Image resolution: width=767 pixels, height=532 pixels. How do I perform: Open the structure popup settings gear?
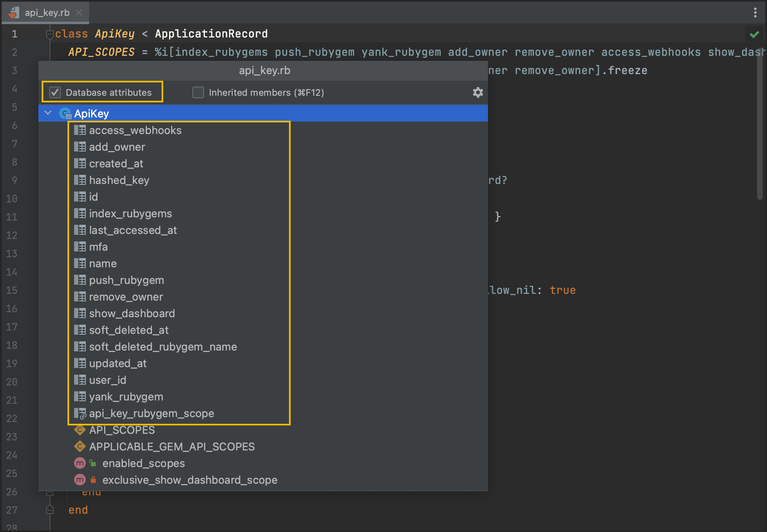click(478, 92)
